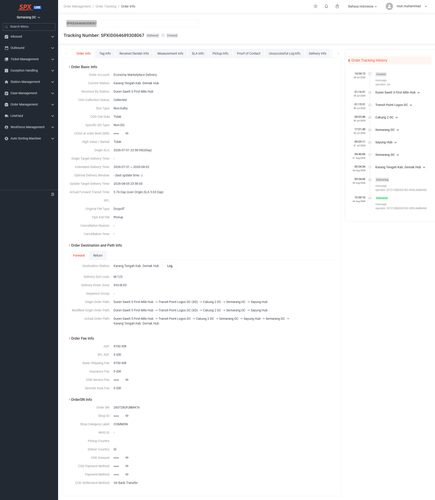This screenshot has width=435, height=500.
Task: Click the timeline icon beside Created status
Action: pos(370,74)
